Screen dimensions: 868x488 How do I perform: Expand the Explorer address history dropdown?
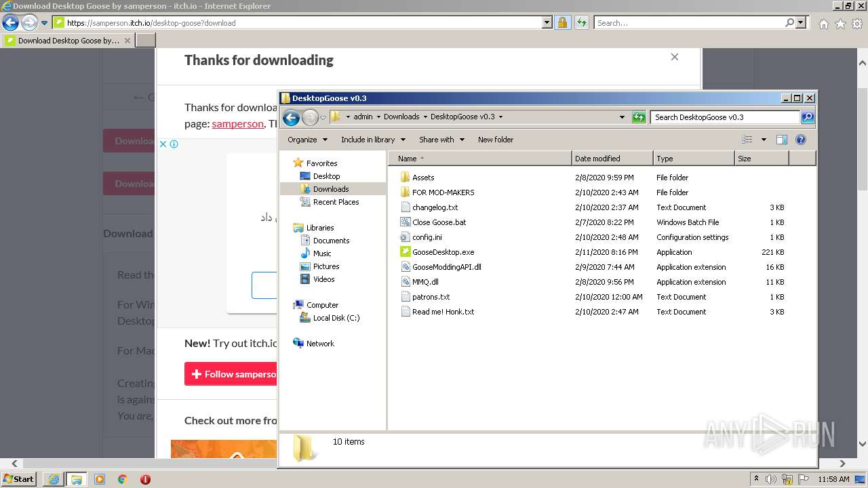pos(622,117)
